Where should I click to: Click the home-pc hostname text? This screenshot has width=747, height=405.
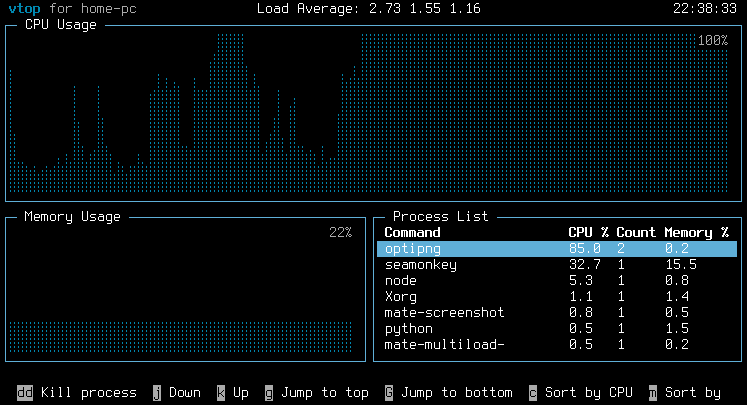(109, 9)
